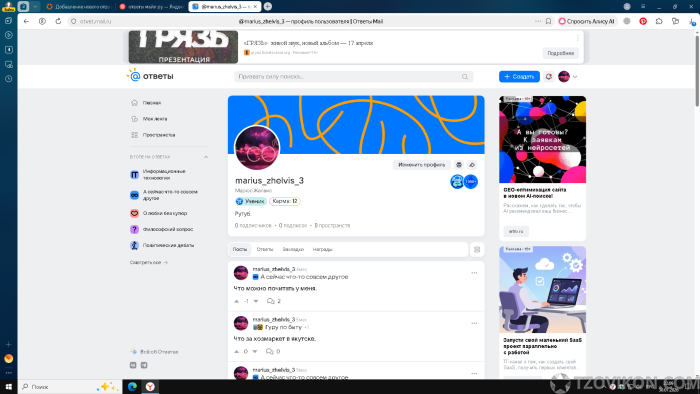Click 'Изменить профиль' button
Viewport: 700px width, 394px height.
(421, 165)
